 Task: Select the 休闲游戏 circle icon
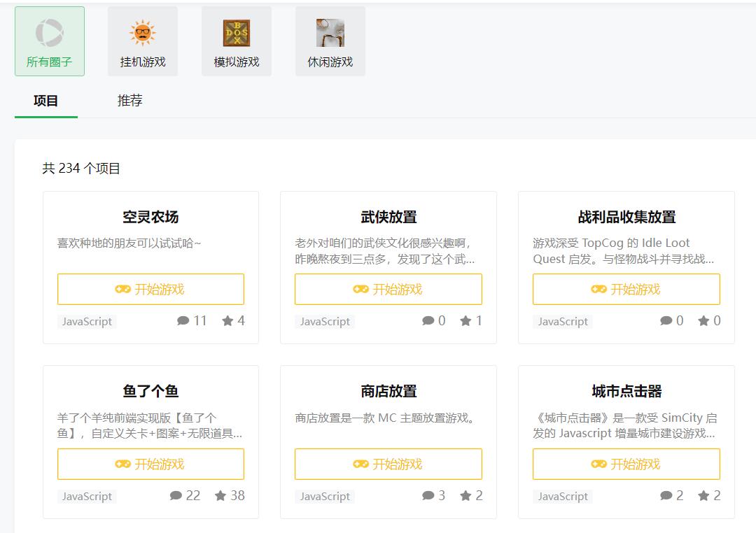pyautogui.click(x=330, y=31)
